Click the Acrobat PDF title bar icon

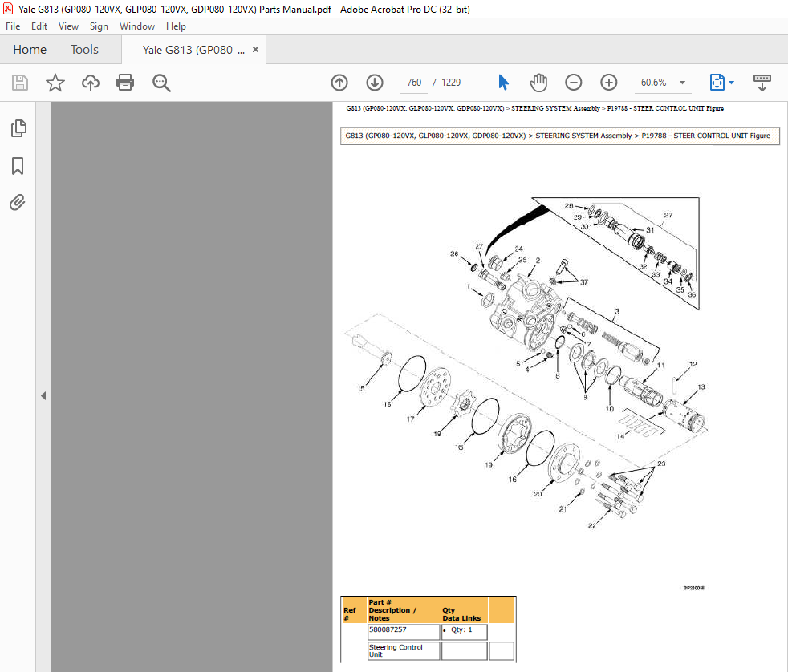coord(8,9)
